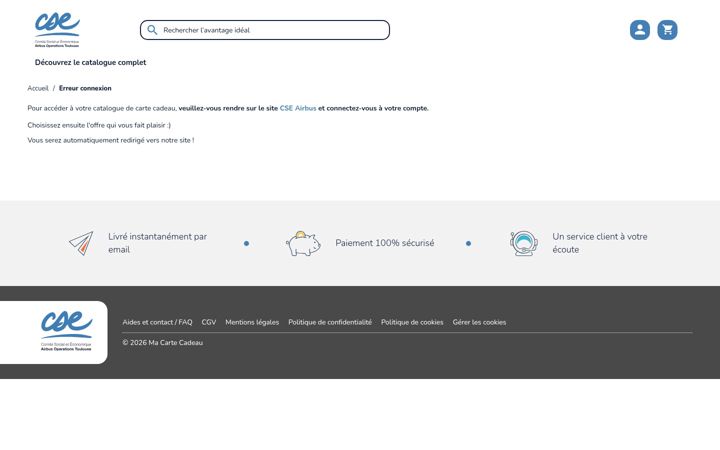Open the CGV footer link
Image resolution: width=720 pixels, height=450 pixels.
[209, 322]
